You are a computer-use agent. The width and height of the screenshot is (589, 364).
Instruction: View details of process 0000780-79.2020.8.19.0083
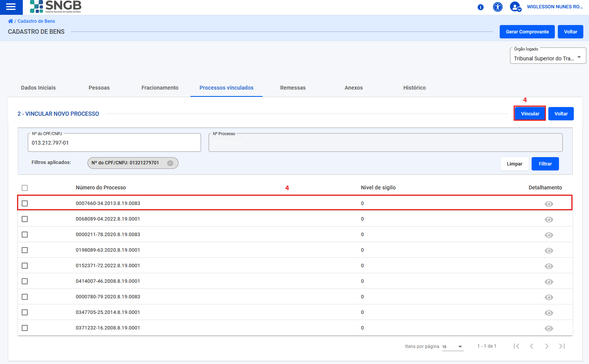[x=549, y=298]
